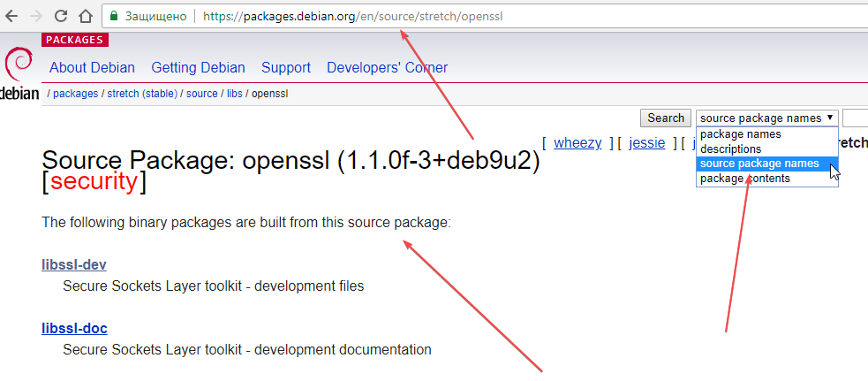Click the browser Forward arrow
The height and width of the screenshot is (381, 868).
[36, 16]
